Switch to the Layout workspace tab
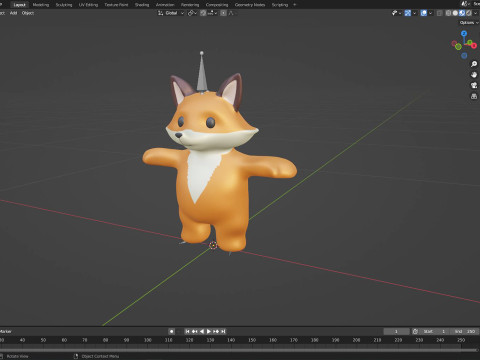This screenshot has width=480, height=360. [x=19, y=5]
